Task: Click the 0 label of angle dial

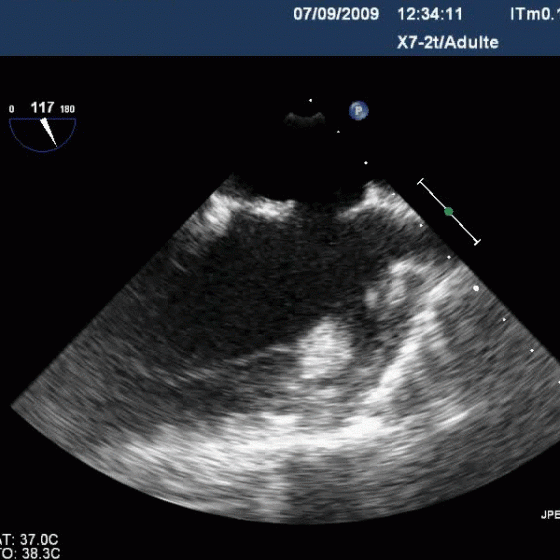Action: (12, 109)
